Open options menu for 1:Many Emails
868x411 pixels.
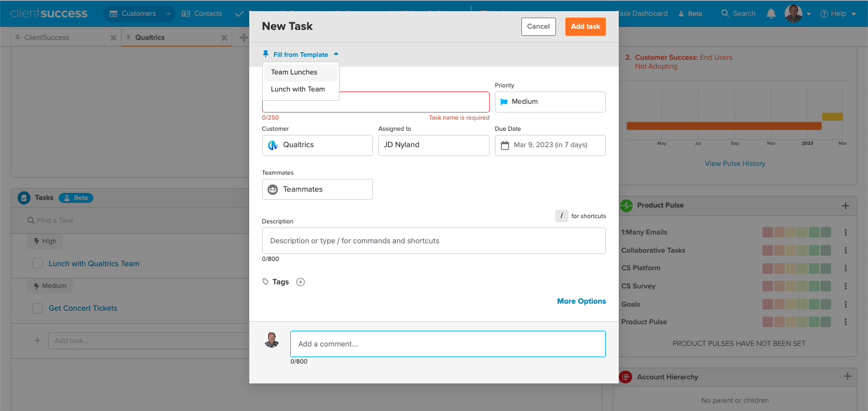[846, 232]
